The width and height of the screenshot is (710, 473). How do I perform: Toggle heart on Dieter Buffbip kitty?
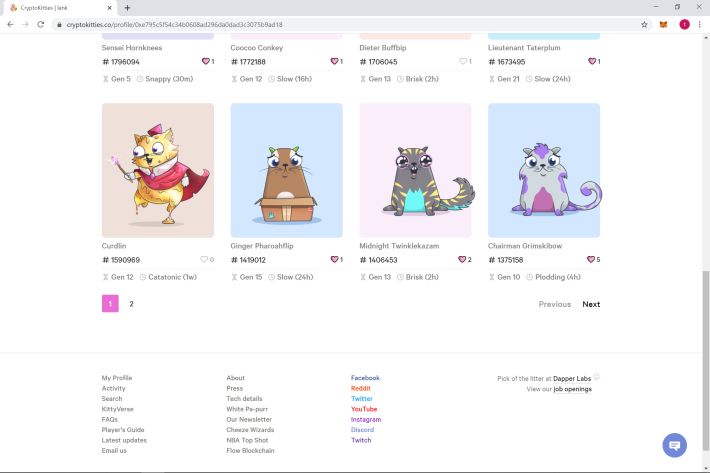pyautogui.click(x=463, y=61)
